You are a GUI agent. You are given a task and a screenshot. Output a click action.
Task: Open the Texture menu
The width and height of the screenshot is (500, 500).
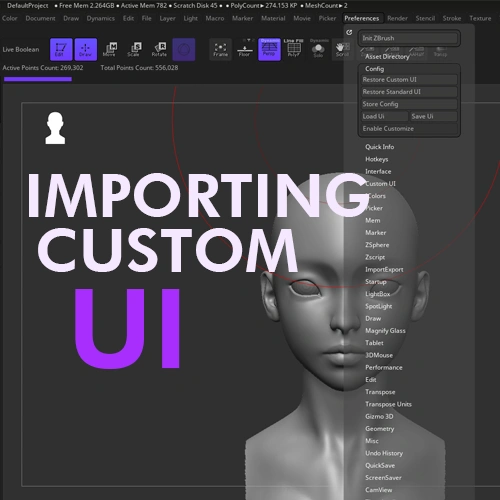[x=480, y=18]
